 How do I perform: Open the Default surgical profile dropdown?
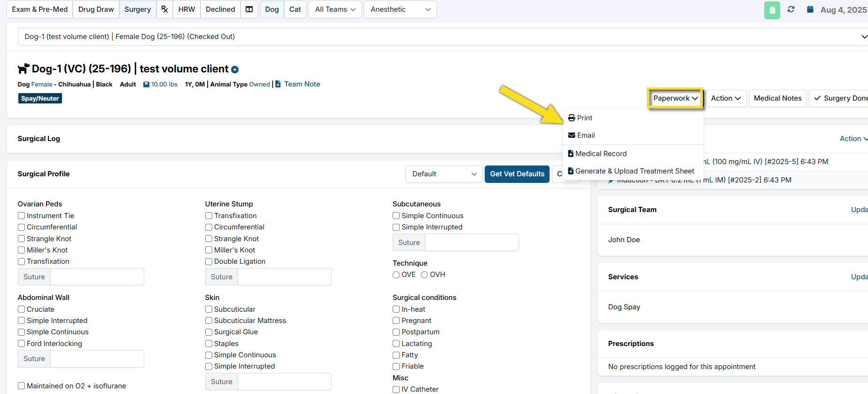click(x=443, y=174)
